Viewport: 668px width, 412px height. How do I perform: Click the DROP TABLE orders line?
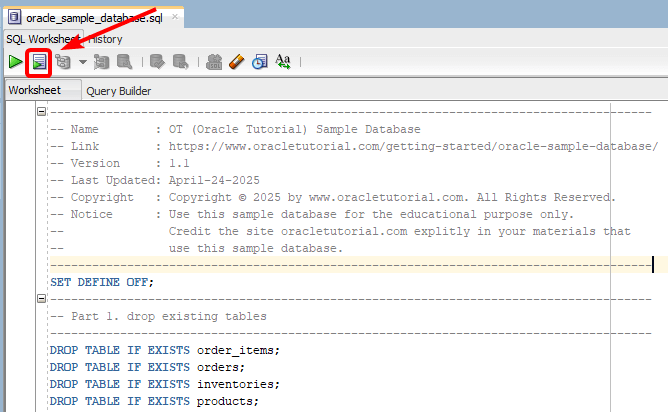[x=147, y=367]
